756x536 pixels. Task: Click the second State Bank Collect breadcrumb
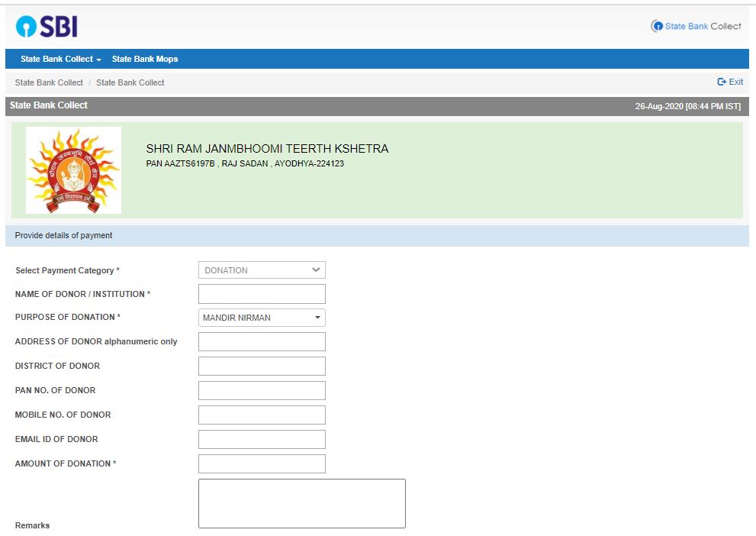(x=130, y=82)
